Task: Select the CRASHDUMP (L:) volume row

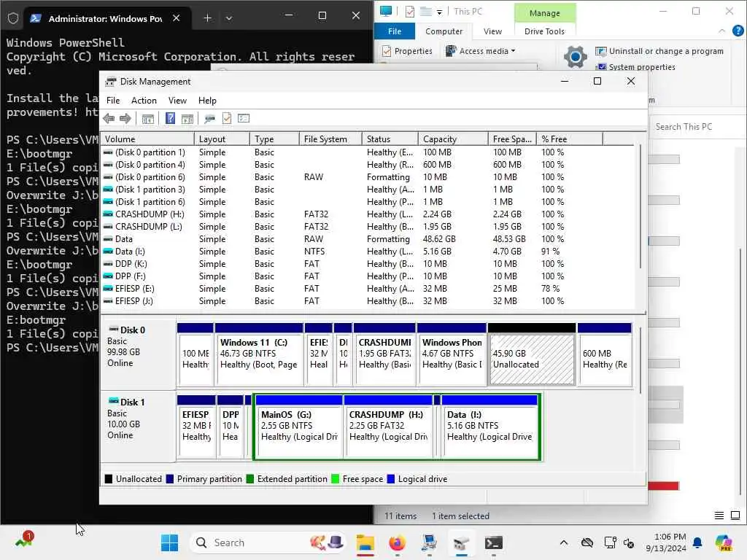Action: 368,227
